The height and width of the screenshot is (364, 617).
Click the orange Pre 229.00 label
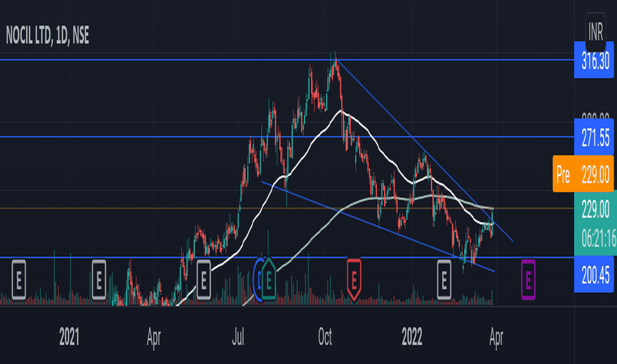click(583, 173)
